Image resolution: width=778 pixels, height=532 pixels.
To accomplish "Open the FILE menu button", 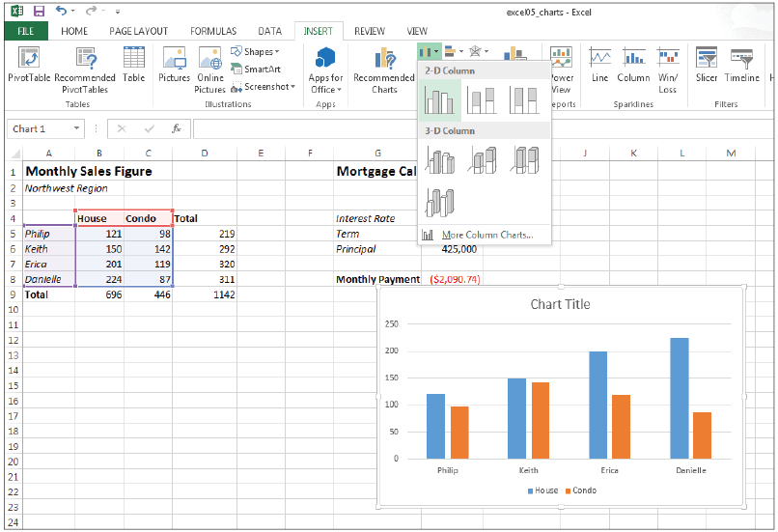I will point(25,32).
